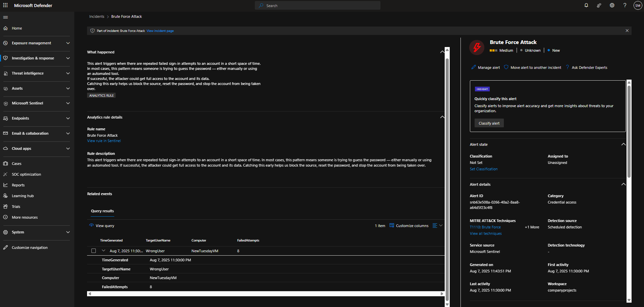Open View rule in Sentinel link
This screenshot has width=644, height=307.
(104, 141)
